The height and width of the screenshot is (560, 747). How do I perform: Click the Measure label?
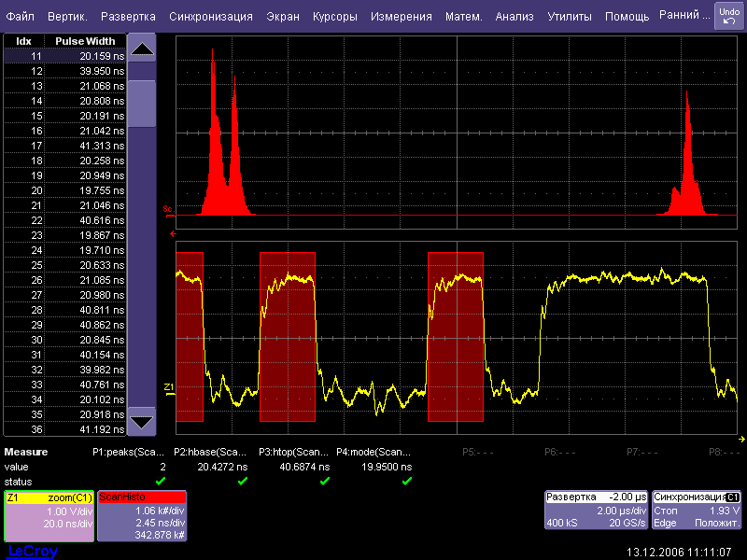(x=26, y=452)
